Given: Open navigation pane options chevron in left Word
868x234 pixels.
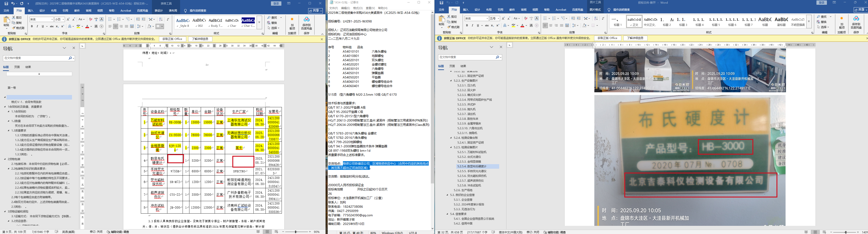Looking at the screenshot, I should [x=64, y=48].
